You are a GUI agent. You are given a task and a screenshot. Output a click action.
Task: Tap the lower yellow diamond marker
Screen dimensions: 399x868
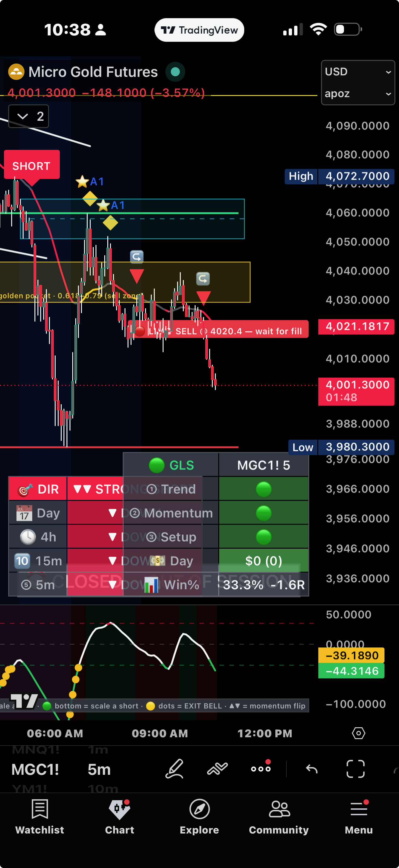110,223
